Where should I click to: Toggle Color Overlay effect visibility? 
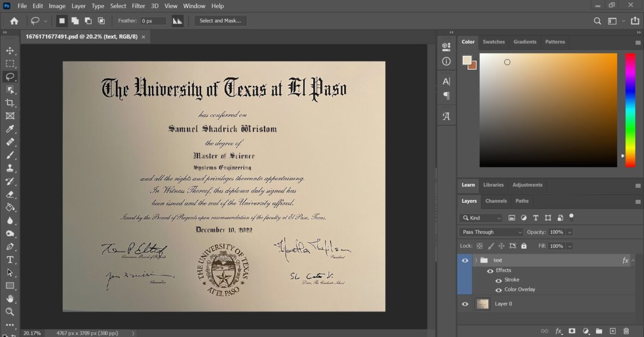pos(499,290)
